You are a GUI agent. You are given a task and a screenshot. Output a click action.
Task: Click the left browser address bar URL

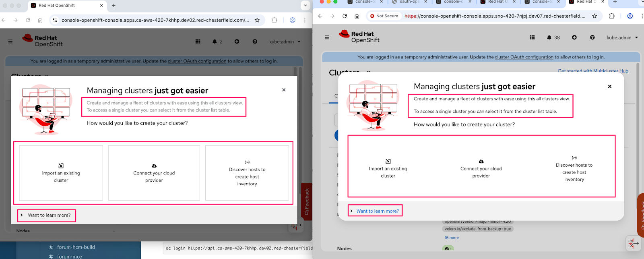[x=155, y=20]
